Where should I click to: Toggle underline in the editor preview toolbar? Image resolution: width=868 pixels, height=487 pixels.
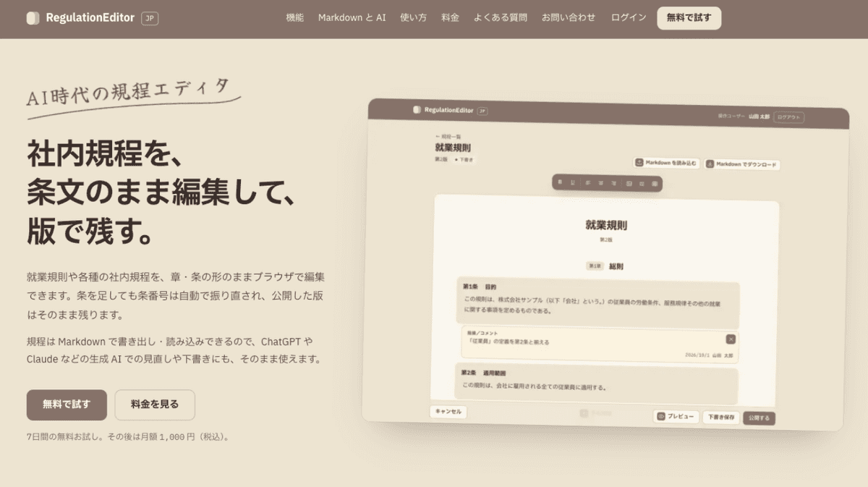point(572,182)
